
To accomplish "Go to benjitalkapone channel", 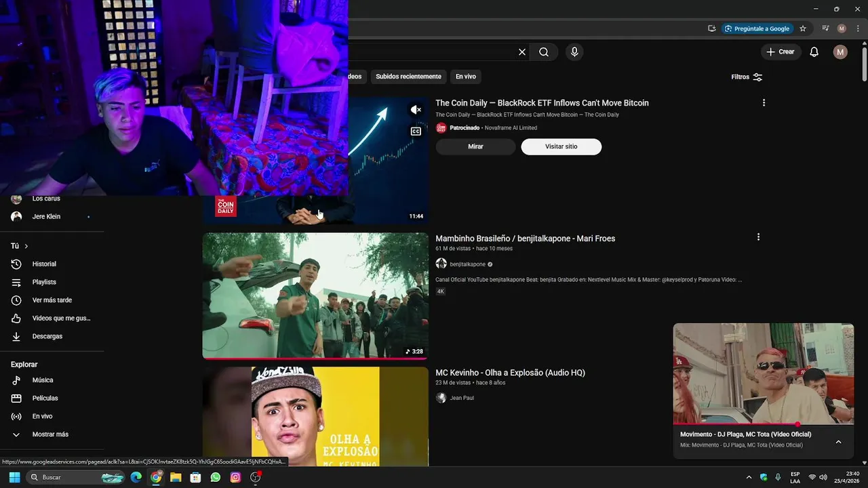I will 467,264.
